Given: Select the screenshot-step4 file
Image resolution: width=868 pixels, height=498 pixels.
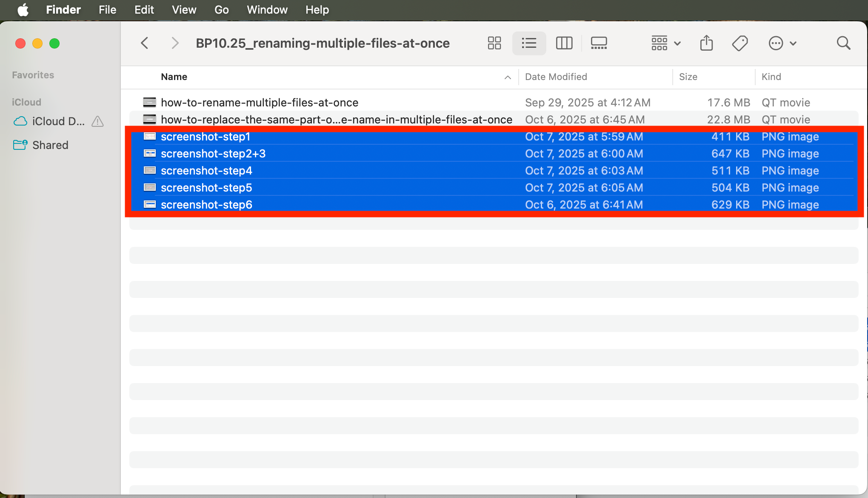Looking at the screenshot, I should tap(206, 171).
